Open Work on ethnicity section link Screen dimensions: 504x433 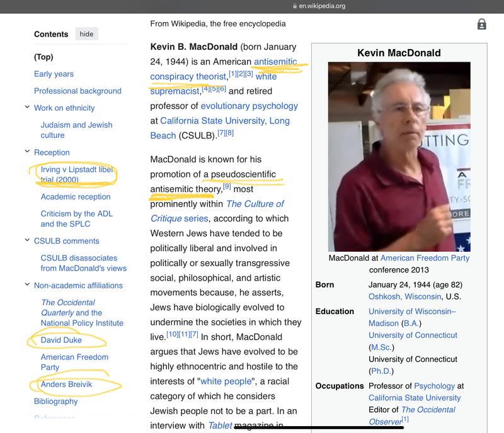click(x=64, y=108)
